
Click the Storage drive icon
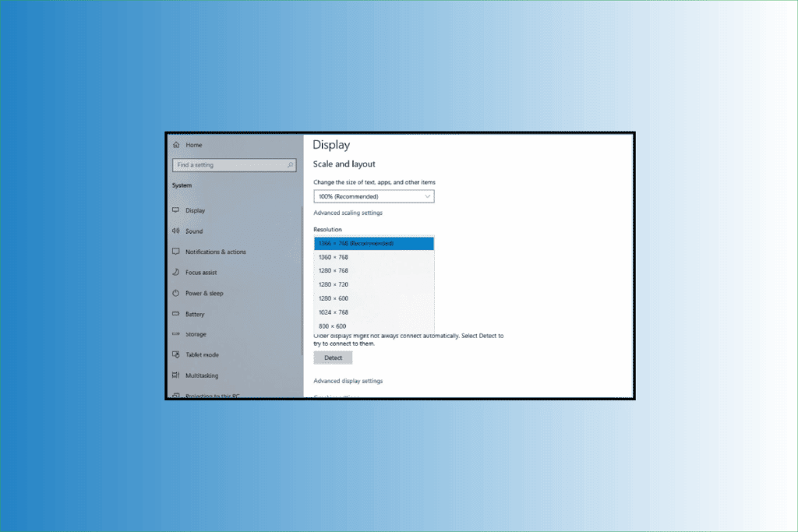pos(176,334)
